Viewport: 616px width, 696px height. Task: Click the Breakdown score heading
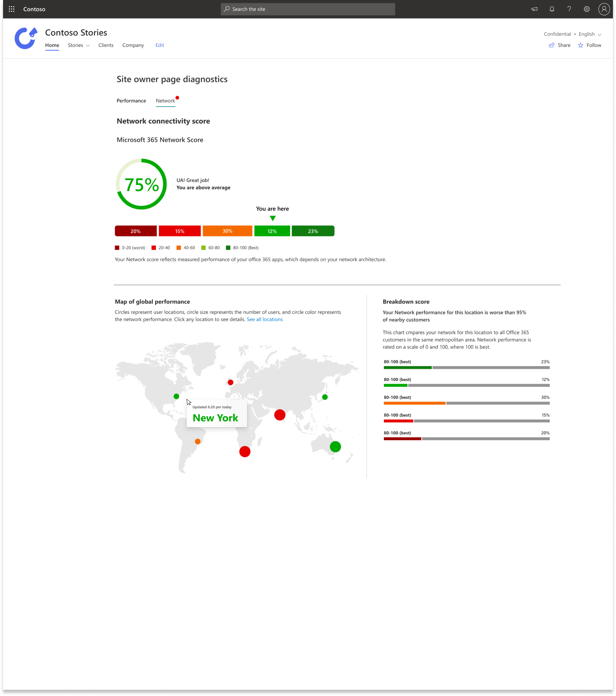(406, 302)
